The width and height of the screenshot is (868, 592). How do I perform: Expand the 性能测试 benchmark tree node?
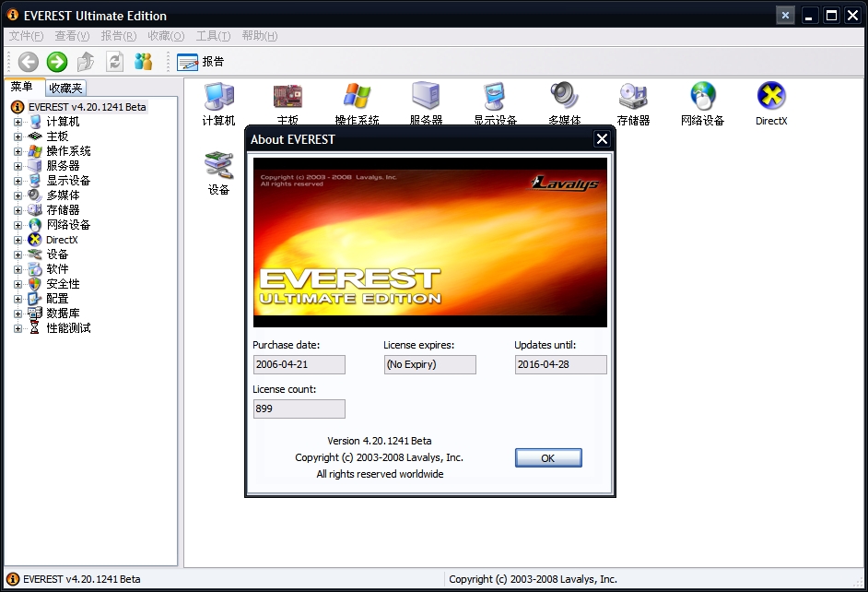[x=18, y=328]
